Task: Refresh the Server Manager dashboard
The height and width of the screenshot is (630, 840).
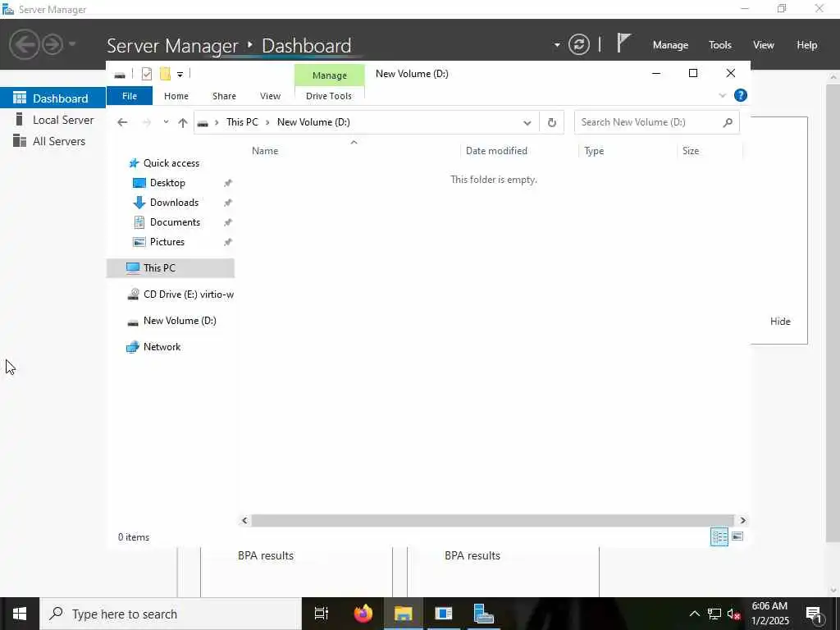Action: (578, 44)
